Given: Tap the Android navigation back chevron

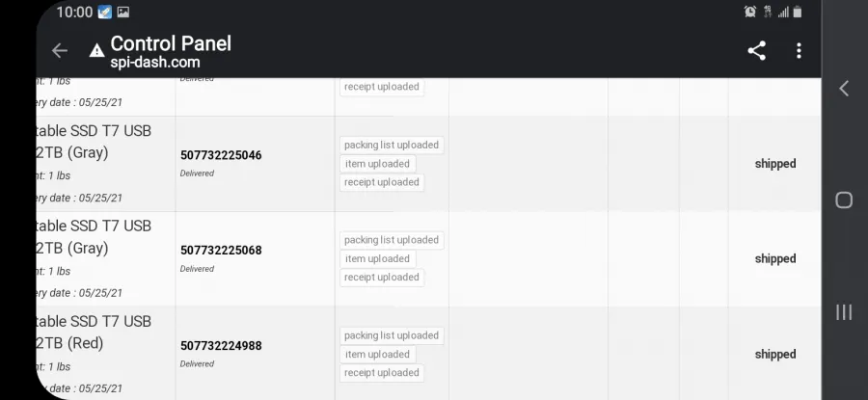Looking at the screenshot, I should point(844,89).
